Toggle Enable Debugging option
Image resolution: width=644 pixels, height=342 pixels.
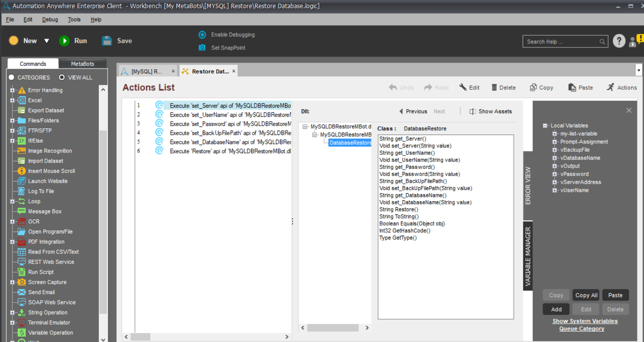click(202, 35)
